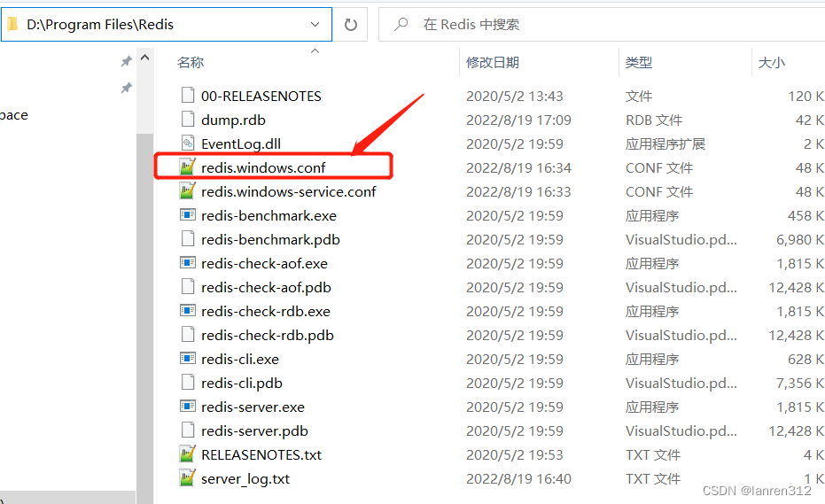Click the address path D:\Program Files\Redis

pyautogui.click(x=100, y=24)
